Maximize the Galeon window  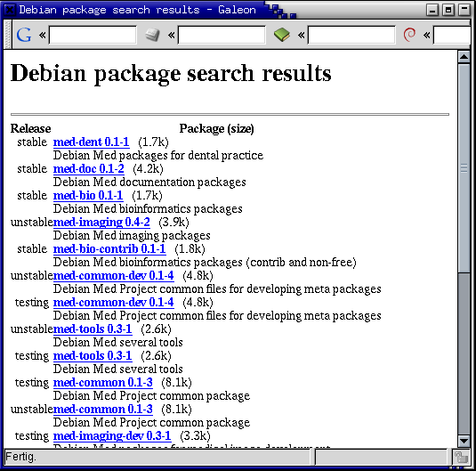coord(448,10)
